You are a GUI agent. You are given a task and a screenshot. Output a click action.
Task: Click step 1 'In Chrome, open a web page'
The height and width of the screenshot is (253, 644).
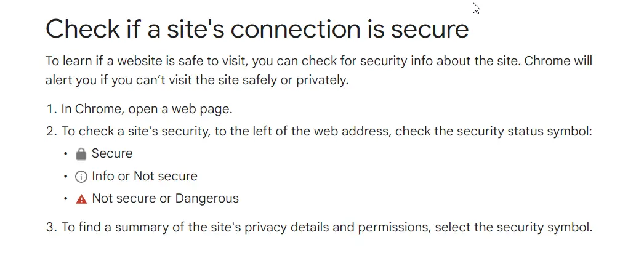[x=147, y=109]
